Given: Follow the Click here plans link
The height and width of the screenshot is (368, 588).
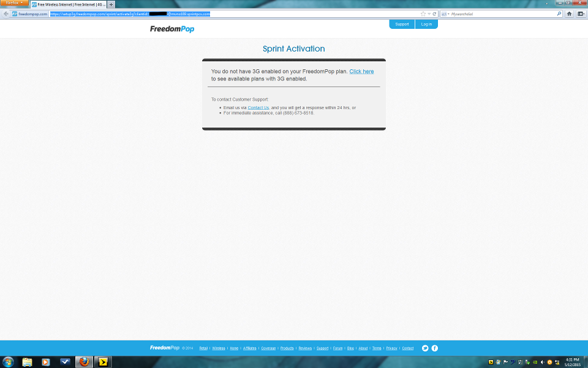Looking at the screenshot, I should tap(361, 71).
